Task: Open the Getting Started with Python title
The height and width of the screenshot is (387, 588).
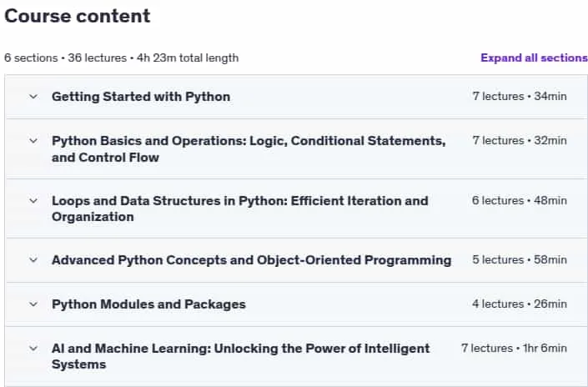Action: coord(141,97)
